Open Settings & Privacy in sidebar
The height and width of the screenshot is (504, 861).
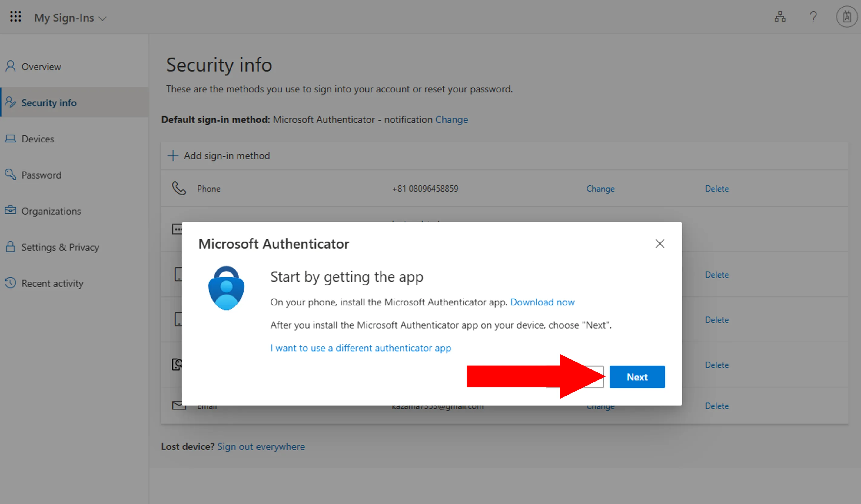(x=60, y=247)
